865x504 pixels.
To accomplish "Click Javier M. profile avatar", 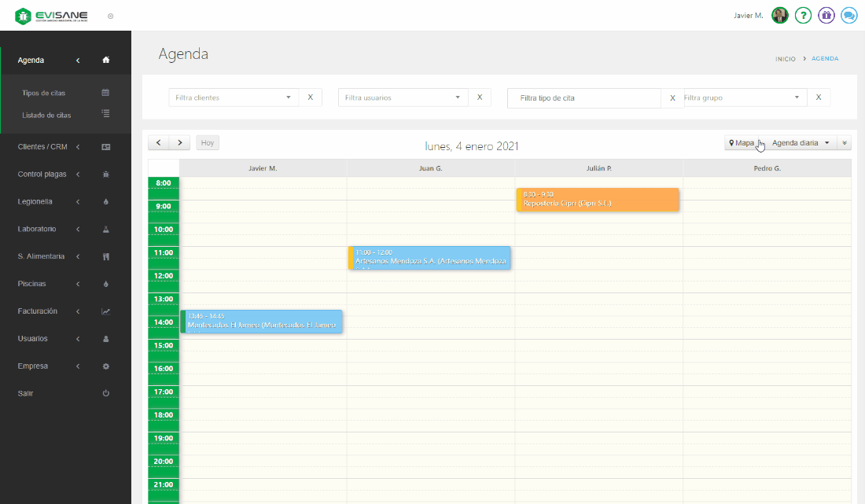I will coord(779,15).
